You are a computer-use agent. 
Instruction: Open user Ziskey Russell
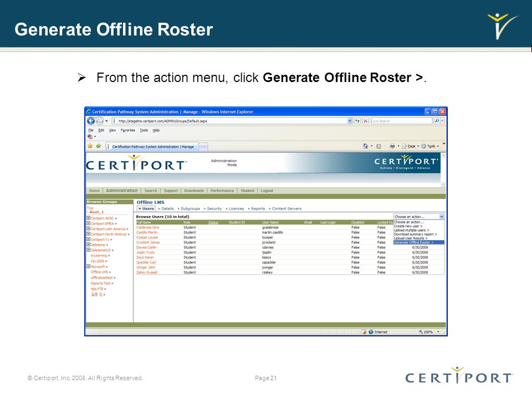pos(146,273)
